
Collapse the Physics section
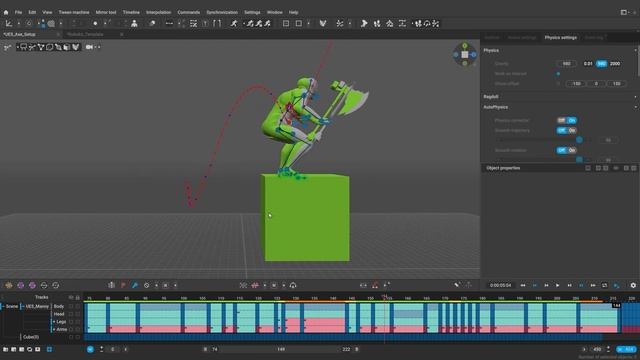(635, 50)
